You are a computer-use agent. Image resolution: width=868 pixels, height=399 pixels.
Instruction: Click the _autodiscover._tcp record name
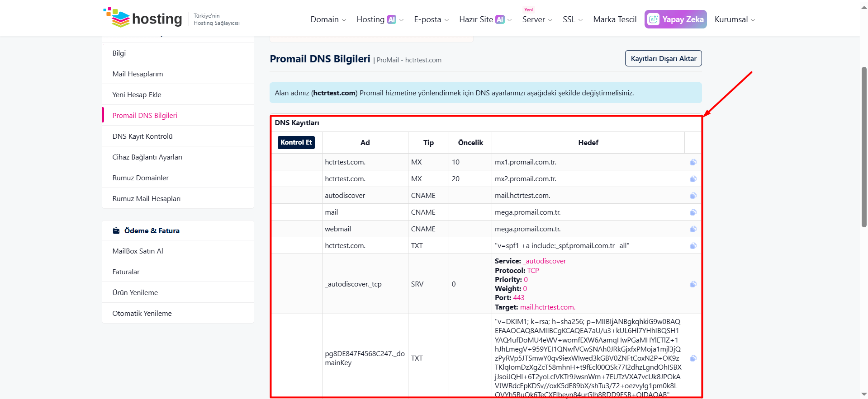pyautogui.click(x=353, y=284)
